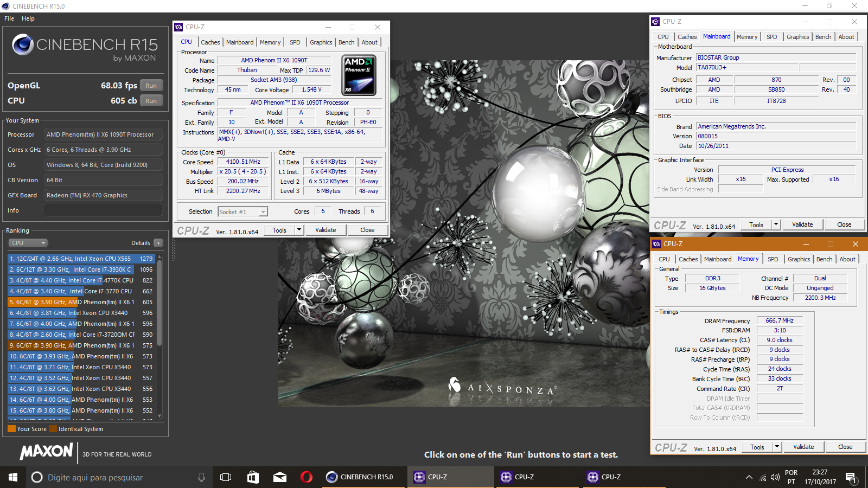
Task: Open the SPD tab in CPU-Z CPU window
Action: click(x=295, y=42)
